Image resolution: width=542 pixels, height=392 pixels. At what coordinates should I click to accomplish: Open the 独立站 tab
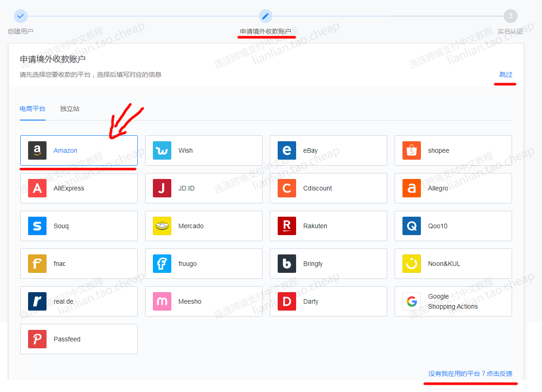(x=70, y=109)
